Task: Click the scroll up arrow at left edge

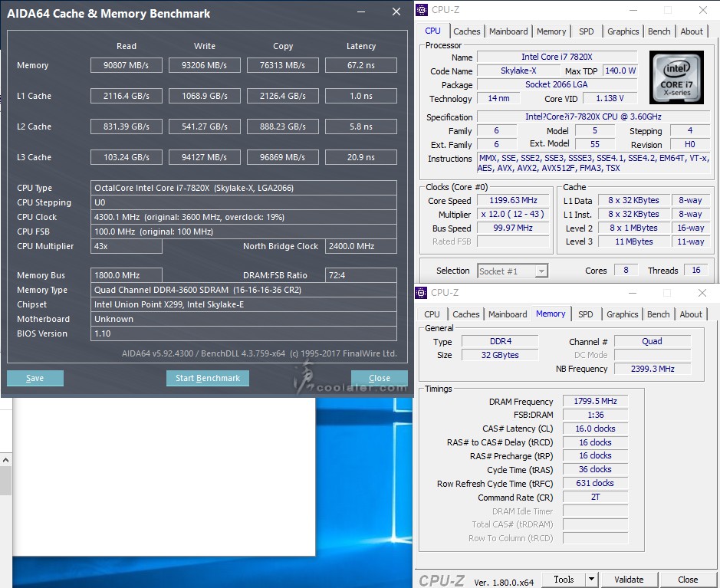Action: tap(5, 459)
